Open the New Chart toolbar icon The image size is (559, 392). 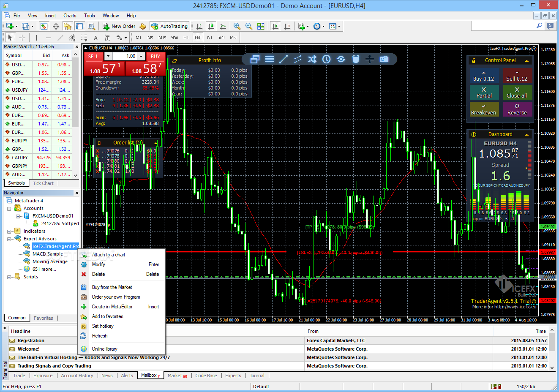[x=10, y=26]
